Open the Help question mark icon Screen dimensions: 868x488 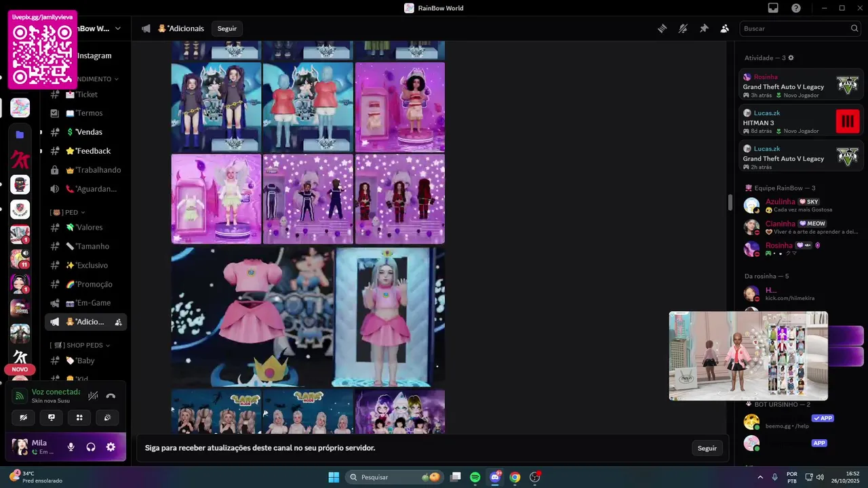click(x=796, y=8)
